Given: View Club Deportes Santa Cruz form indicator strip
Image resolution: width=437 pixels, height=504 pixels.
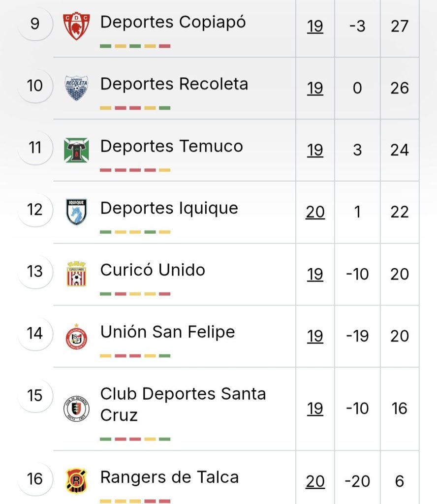Looking at the screenshot, I should pos(135,439).
